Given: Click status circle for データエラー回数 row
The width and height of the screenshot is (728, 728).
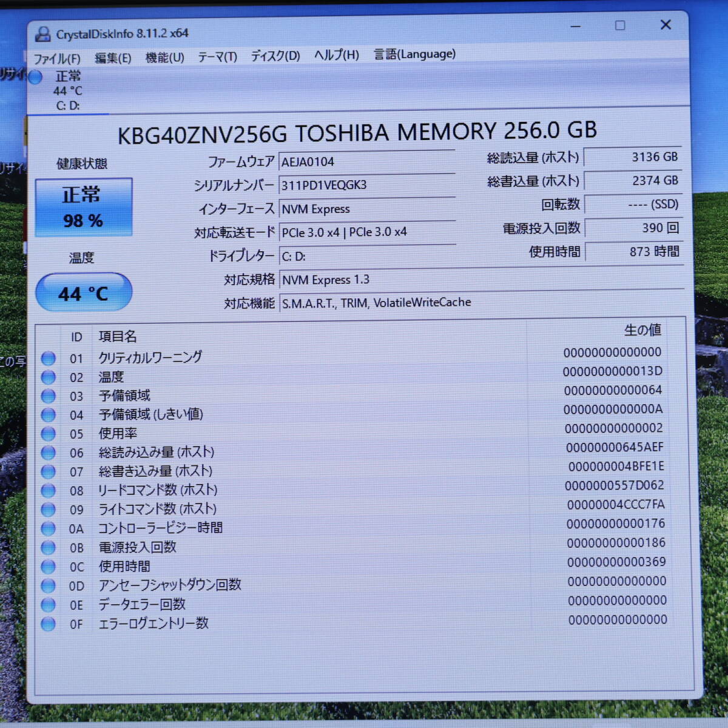Looking at the screenshot, I should [x=49, y=605].
